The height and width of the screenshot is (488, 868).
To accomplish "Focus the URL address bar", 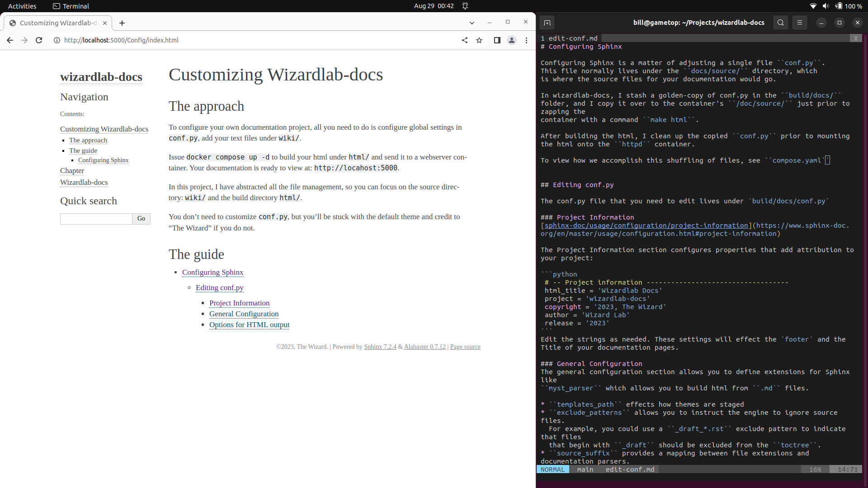I will (x=258, y=40).
